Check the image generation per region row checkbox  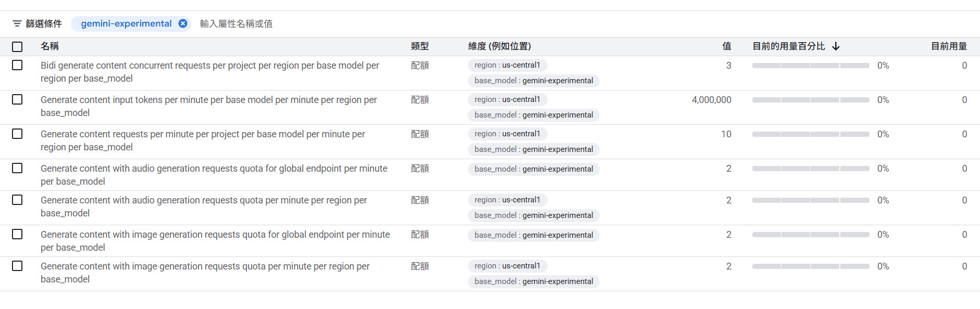click(17, 266)
